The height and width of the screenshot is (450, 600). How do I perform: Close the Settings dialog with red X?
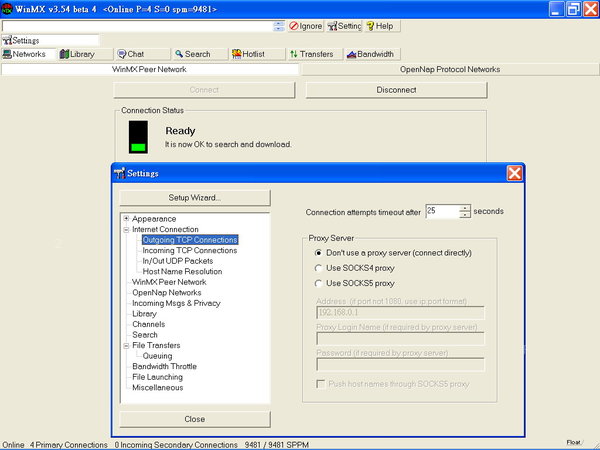[514, 173]
